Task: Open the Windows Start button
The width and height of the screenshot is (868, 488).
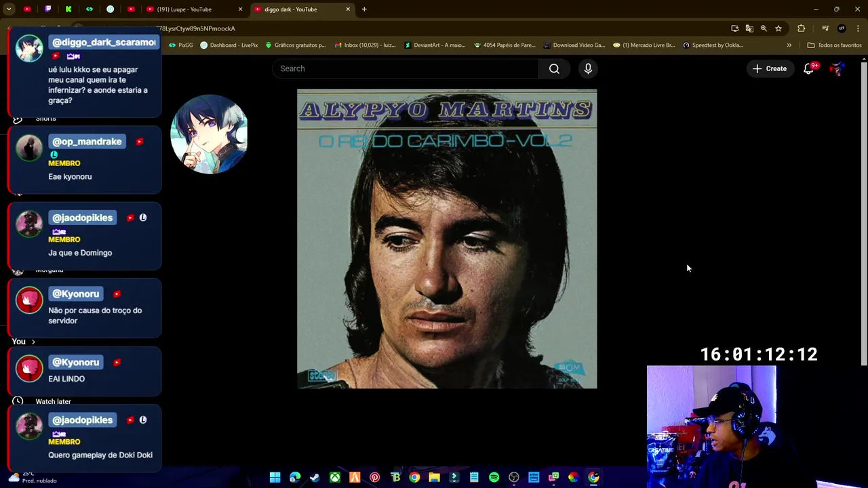Action: [275, 477]
